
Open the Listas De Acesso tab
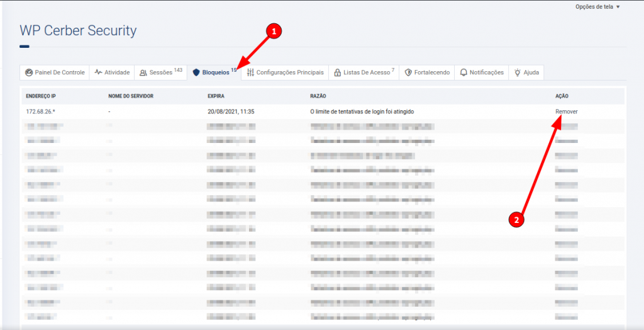pos(364,72)
